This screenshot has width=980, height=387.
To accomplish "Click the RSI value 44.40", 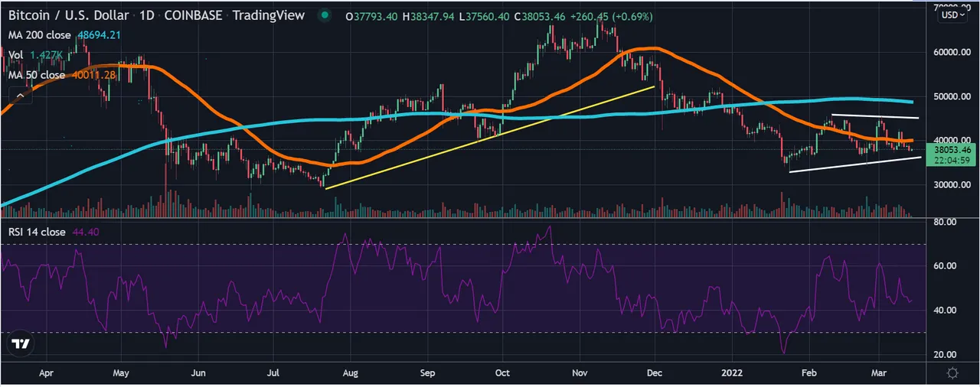I will [85, 232].
